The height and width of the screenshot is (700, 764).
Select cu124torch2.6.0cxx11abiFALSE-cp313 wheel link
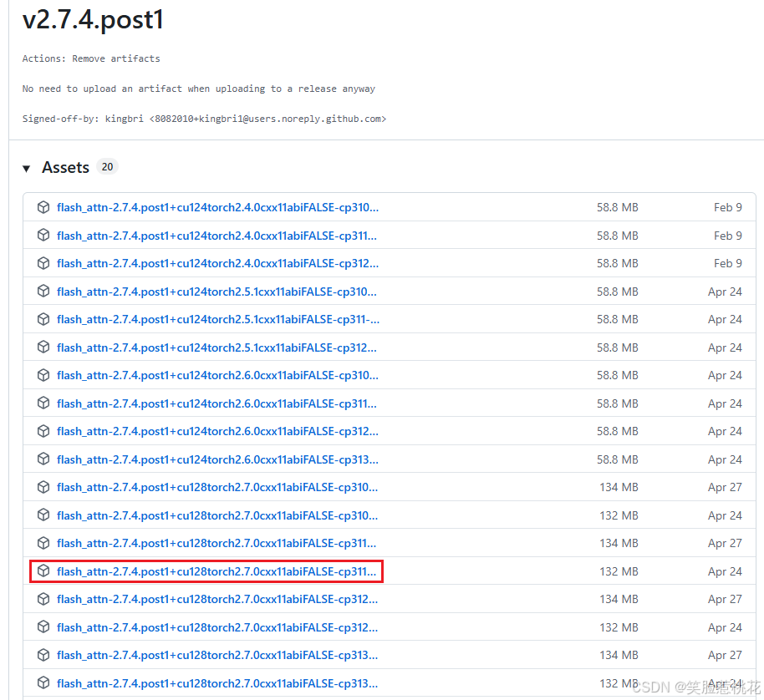click(217, 459)
